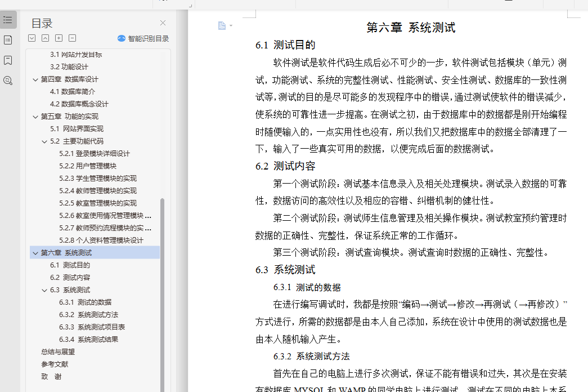Click the outline panel vertical scrollbar
Screen dimensions: 588x392
pos(163,295)
